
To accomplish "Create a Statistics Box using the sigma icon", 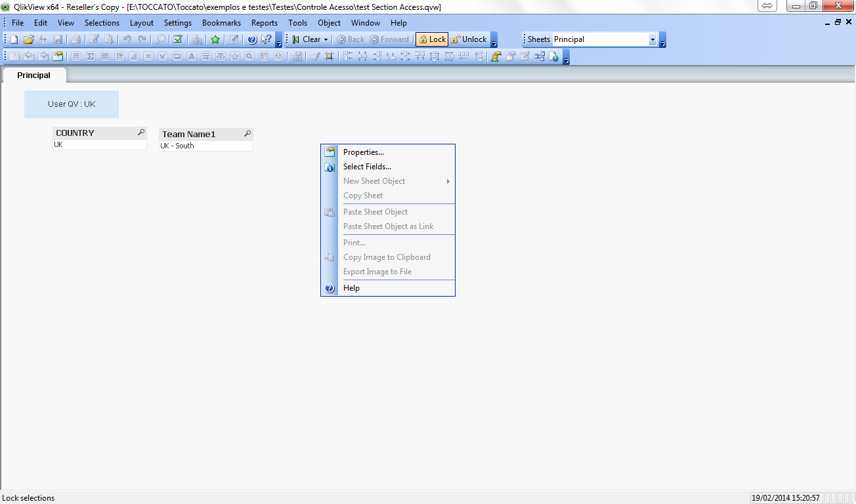I will (91, 56).
